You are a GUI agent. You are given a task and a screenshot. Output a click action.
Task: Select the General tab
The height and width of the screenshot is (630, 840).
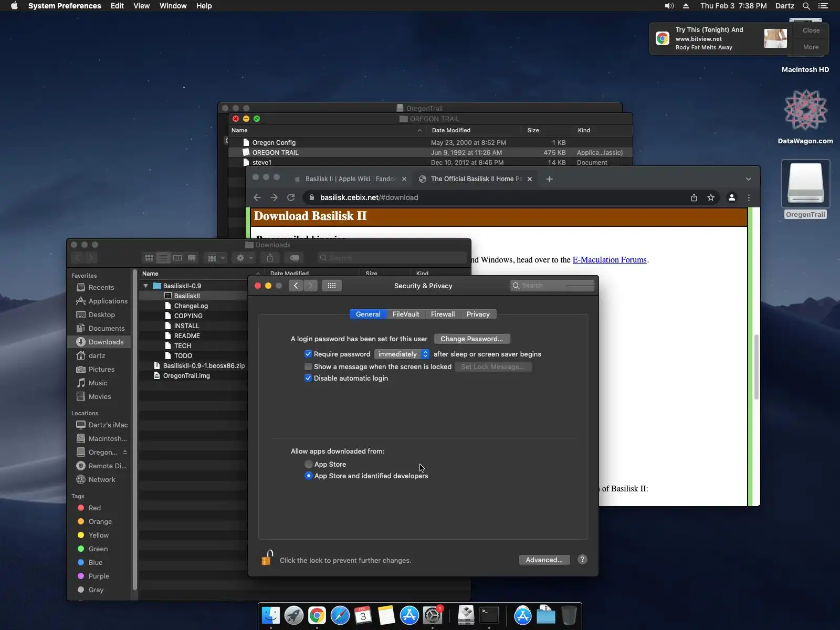(x=368, y=314)
